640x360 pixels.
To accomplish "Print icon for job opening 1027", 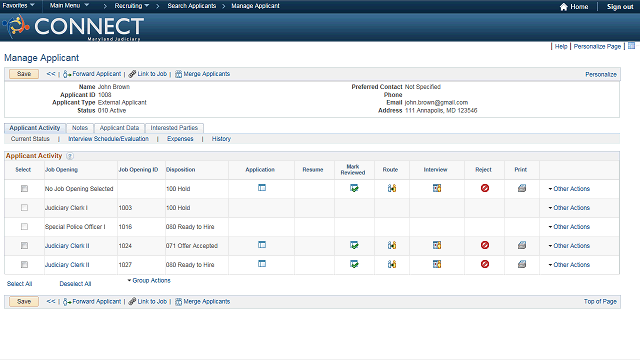I will coord(522,264).
